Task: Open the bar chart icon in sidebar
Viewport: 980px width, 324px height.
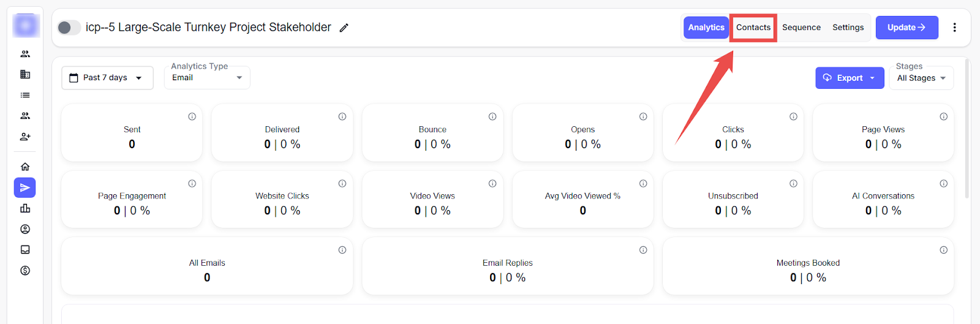Action: tap(25, 209)
